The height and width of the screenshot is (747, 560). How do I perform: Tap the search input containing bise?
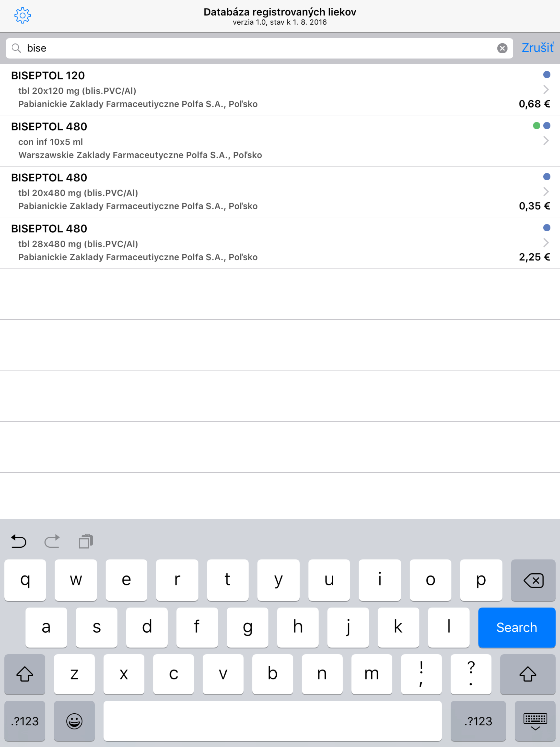pyautogui.click(x=257, y=48)
